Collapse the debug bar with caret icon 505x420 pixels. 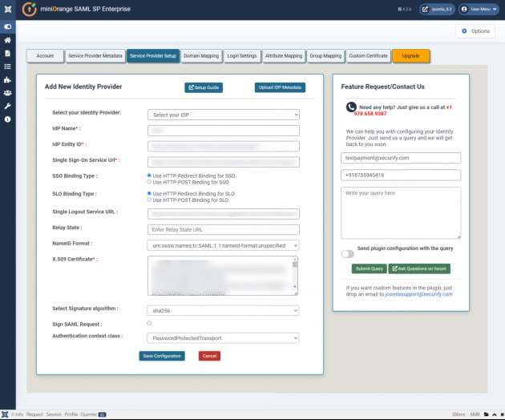495,414
